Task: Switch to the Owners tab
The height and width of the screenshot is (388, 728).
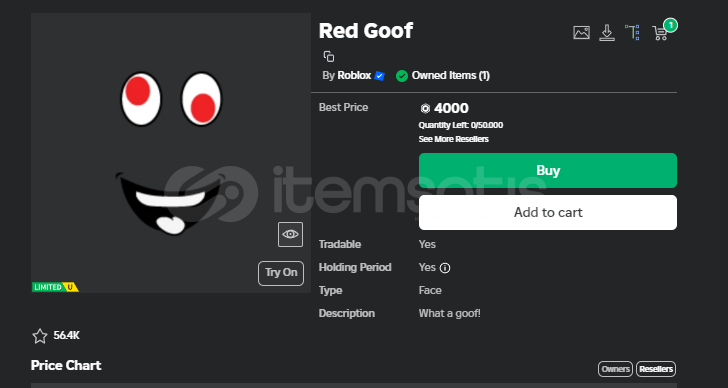Action: coord(615,369)
